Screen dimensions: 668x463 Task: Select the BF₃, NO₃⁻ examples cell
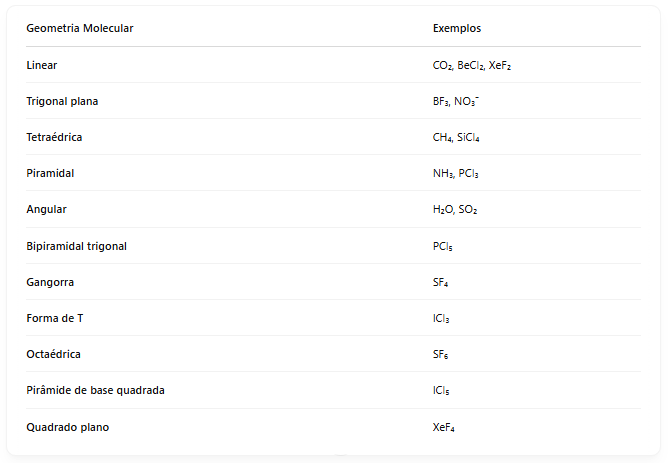(x=456, y=101)
